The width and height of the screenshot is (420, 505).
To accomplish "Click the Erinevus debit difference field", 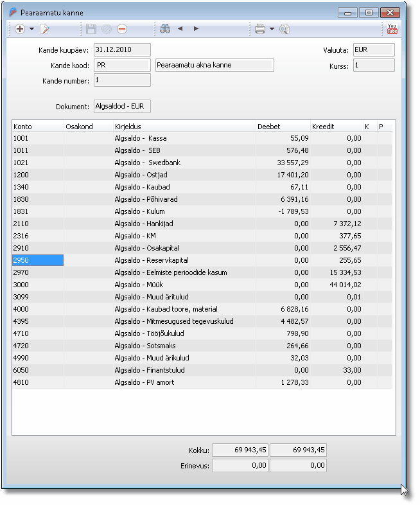I will point(240,465).
